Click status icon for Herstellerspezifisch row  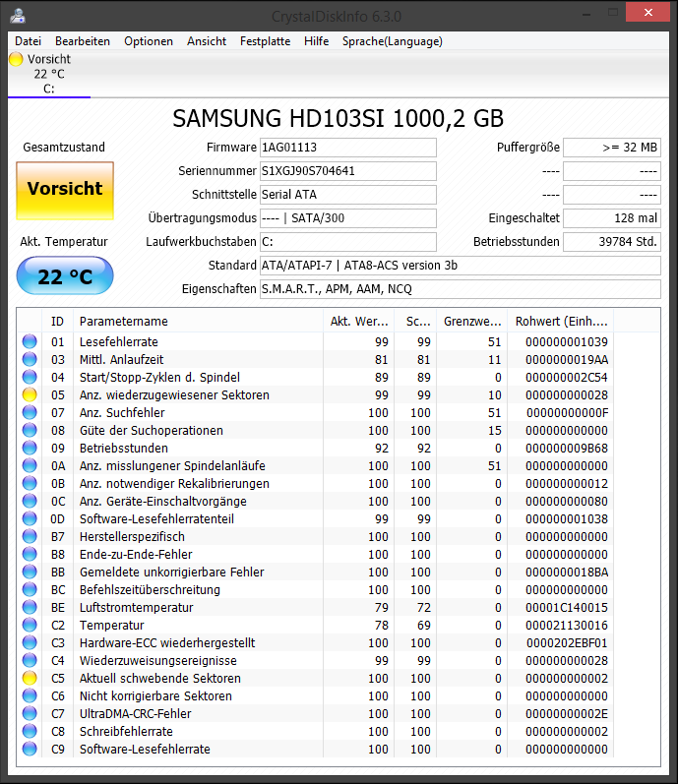[30, 536]
